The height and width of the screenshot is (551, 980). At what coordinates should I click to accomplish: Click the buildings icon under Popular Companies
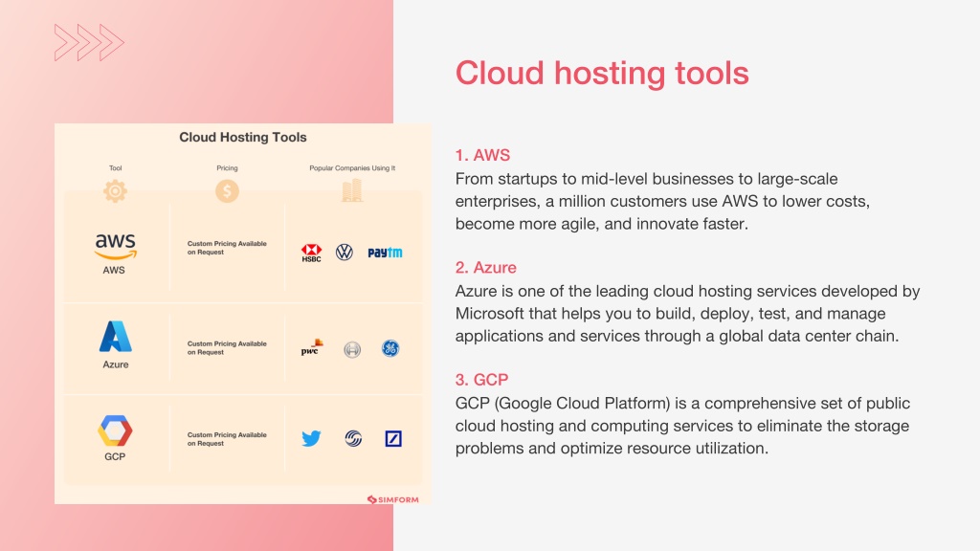click(352, 190)
